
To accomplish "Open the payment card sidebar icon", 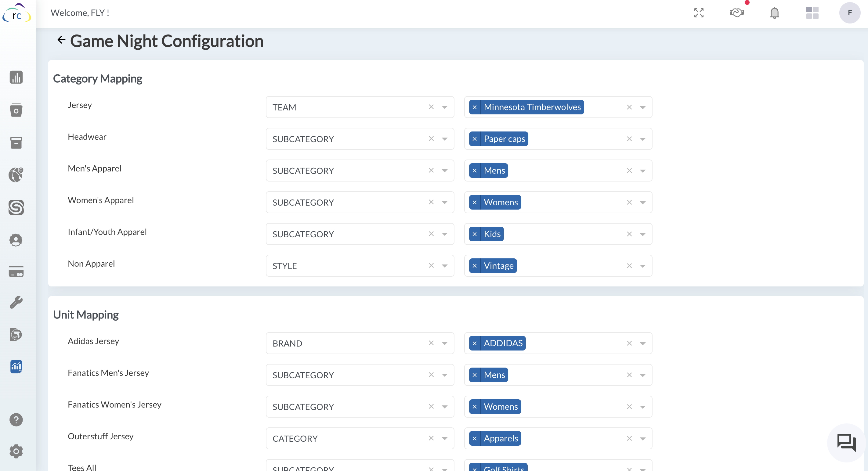I will pyautogui.click(x=16, y=271).
